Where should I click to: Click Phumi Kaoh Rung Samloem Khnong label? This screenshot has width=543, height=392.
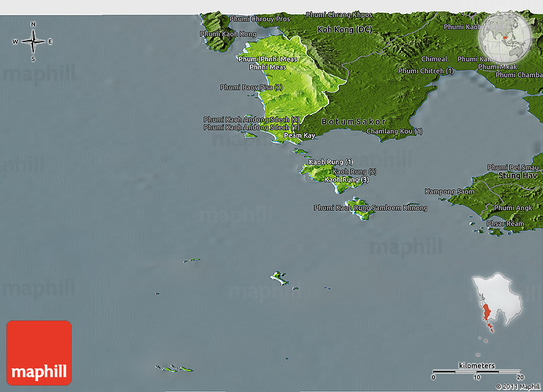[x=371, y=208]
